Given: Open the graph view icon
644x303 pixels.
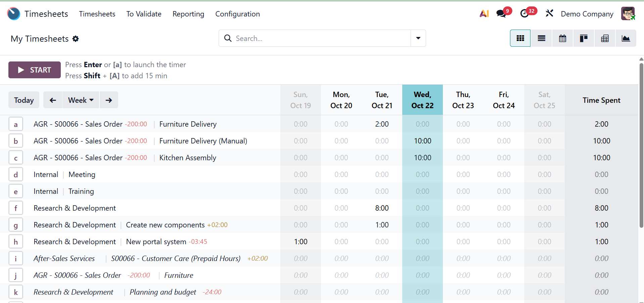Looking at the screenshot, I should click(626, 38).
